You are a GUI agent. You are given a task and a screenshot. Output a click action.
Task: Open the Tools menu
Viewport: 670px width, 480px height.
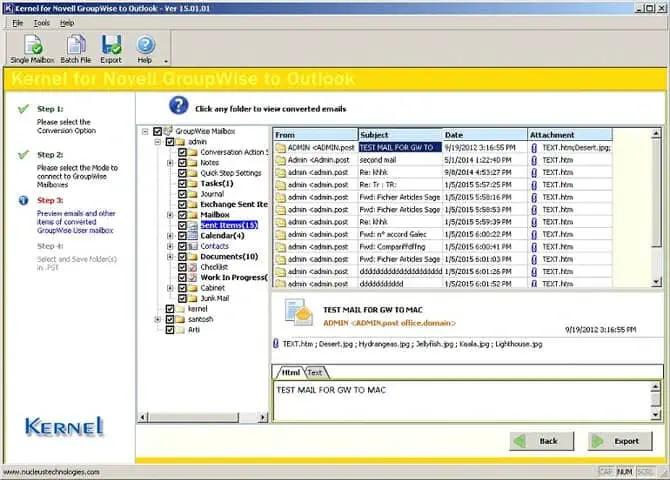[x=41, y=23]
